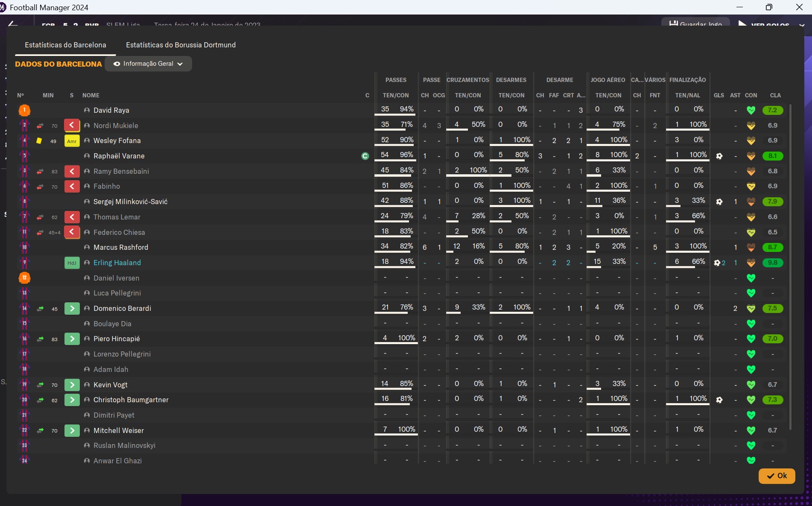Screen dimensions: 812x506
Task: Sort by the AST column header
Action: pyautogui.click(x=735, y=95)
